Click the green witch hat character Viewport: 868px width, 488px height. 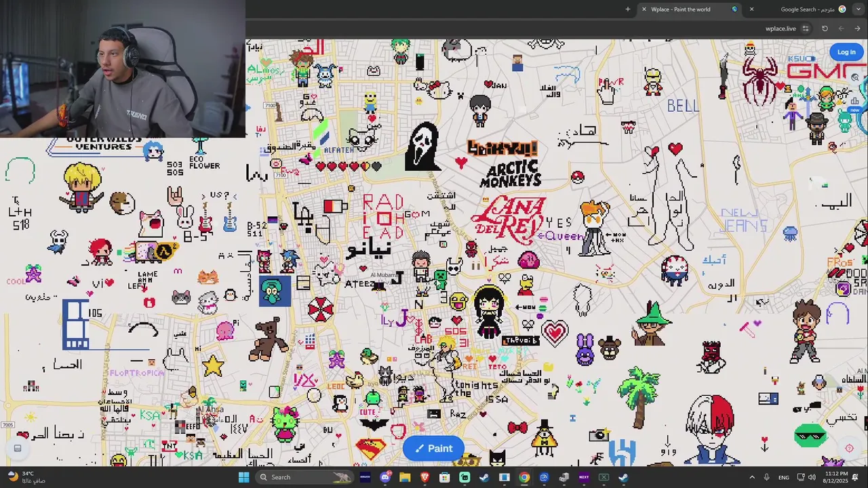coord(651,324)
